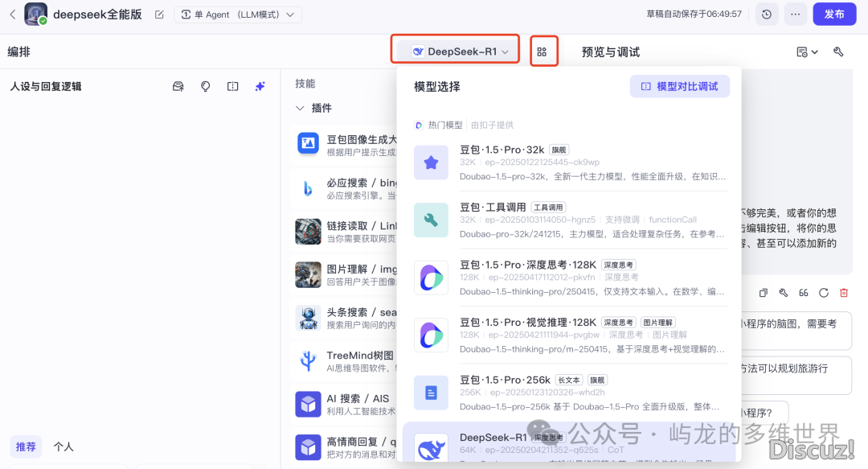Screen dimensions: 868x469
Task: Select the 头条搜索 plugin name
Action: [x=362, y=312]
